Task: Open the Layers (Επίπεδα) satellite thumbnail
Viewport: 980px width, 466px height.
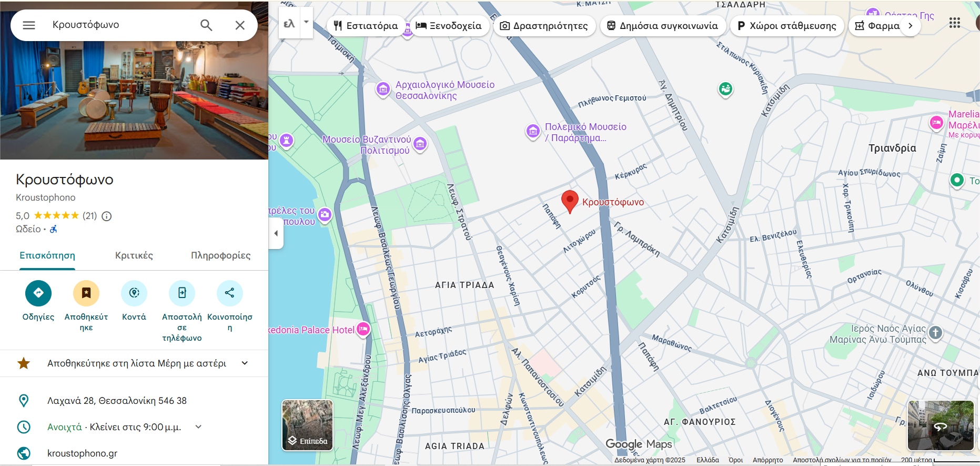Action: point(308,425)
